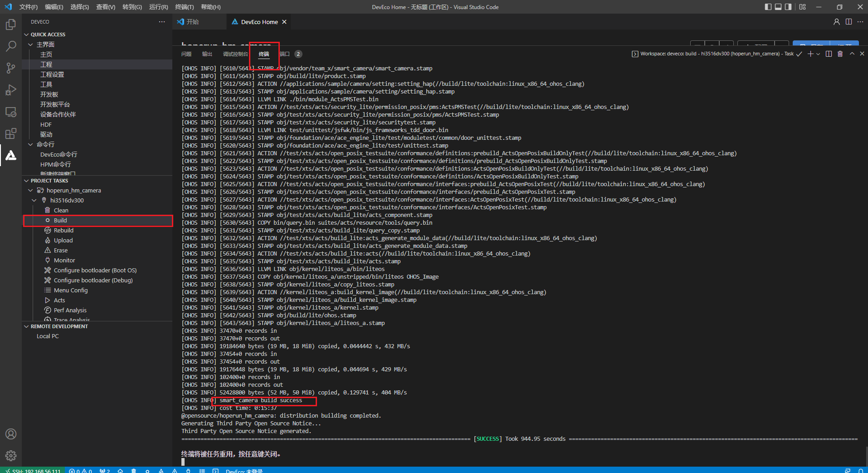868x473 pixels.
Task: Click the new terminal plus icon
Action: [x=810, y=54]
